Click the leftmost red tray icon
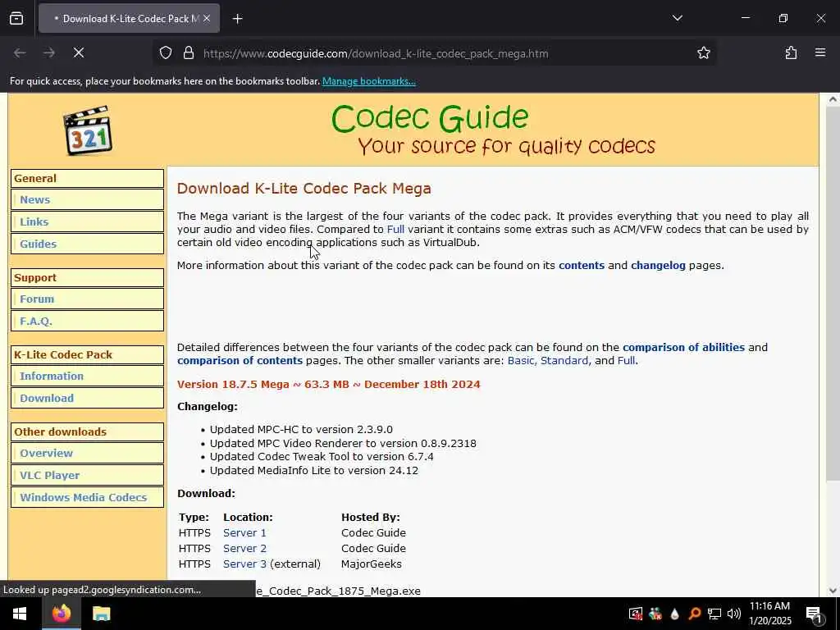Image resolution: width=840 pixels, height=630 pixels. [x=636, y=614]
